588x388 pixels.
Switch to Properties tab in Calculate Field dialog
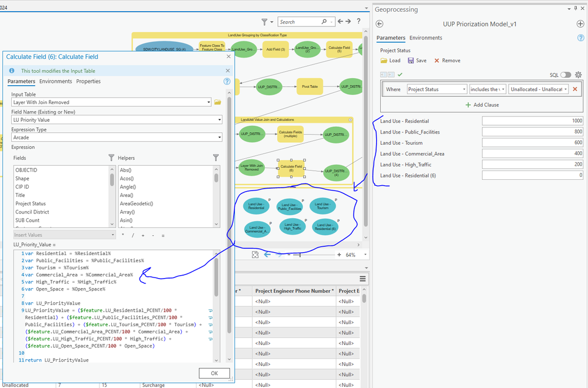click(88, 81)
